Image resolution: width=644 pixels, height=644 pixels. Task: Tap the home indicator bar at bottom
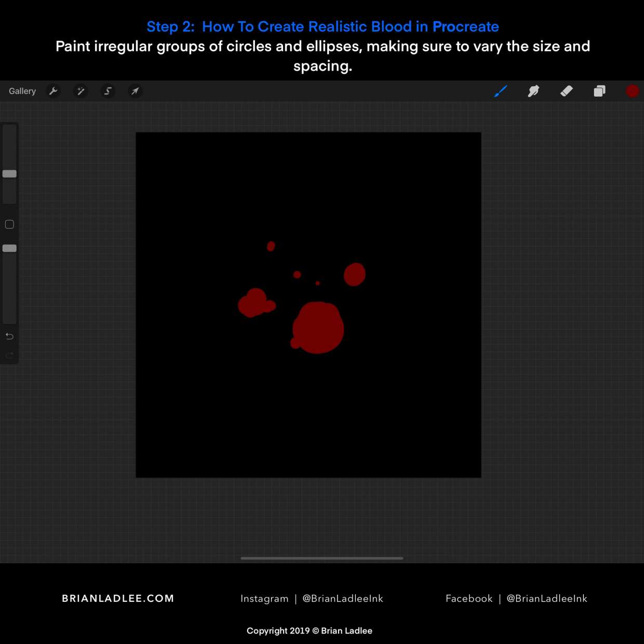[322, 558]
